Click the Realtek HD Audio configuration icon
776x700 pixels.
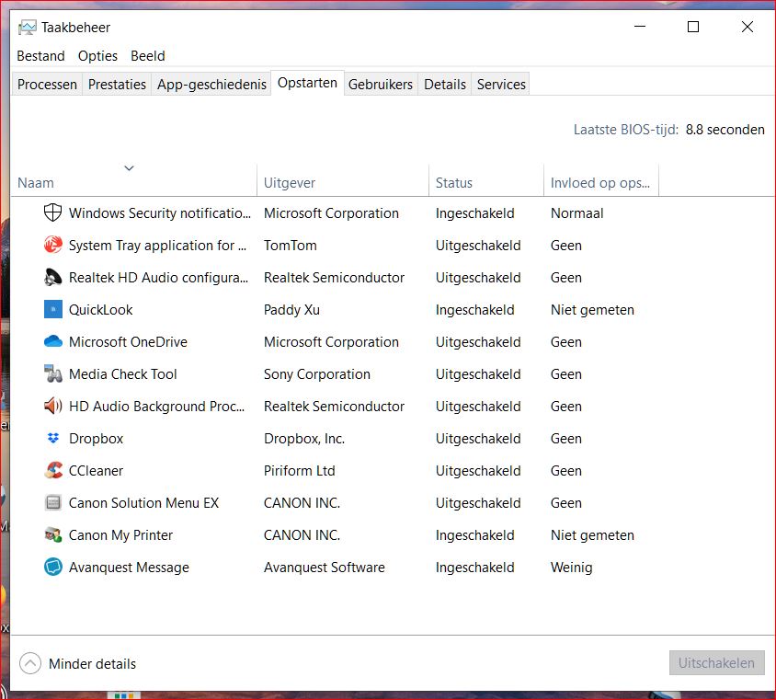[53, 278]
